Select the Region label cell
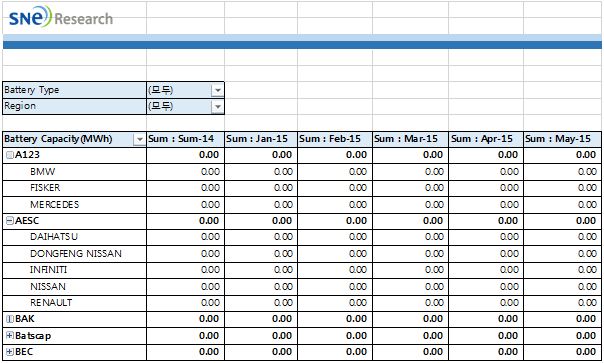 tap(75, 106)
